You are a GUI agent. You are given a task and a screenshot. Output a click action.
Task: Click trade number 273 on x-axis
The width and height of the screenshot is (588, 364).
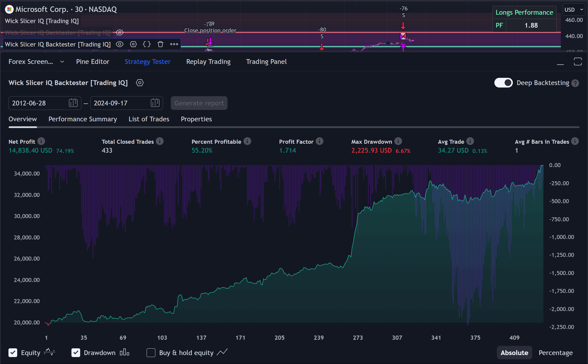(358, 338)
